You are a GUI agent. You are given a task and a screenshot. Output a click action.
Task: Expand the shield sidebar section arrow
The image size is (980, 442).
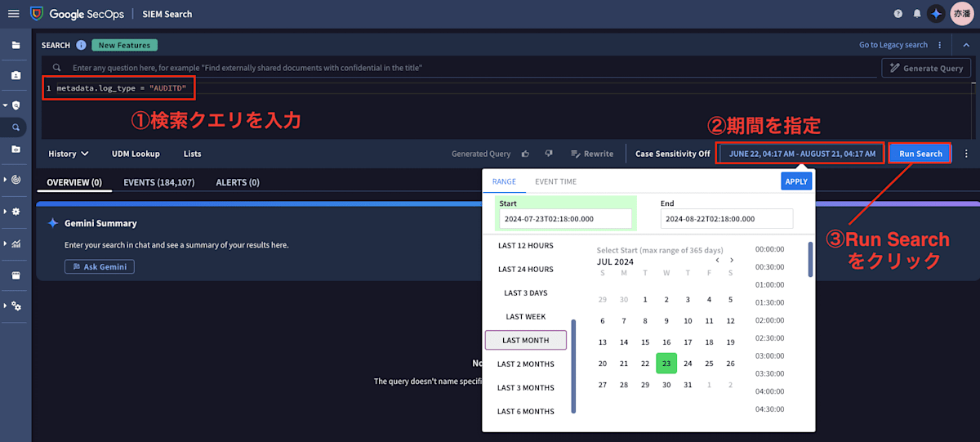pos(5,105)
